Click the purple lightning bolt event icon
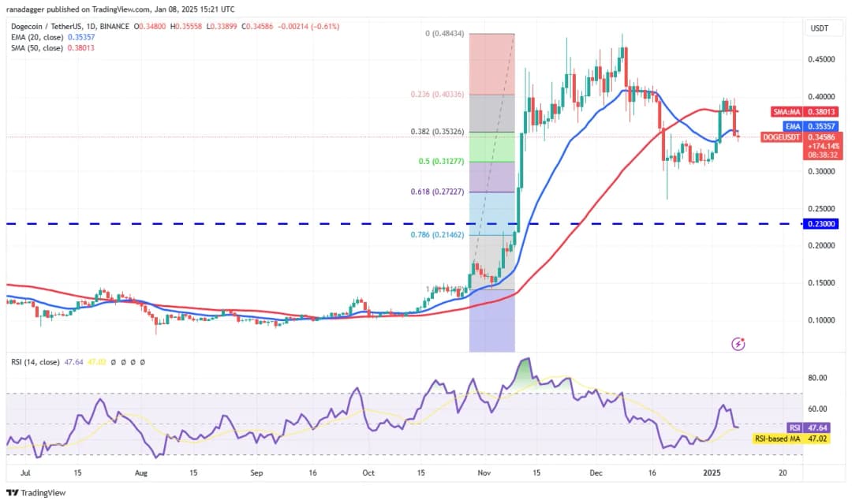This screenshot has width=852, height=504. (x=738, y=343)
